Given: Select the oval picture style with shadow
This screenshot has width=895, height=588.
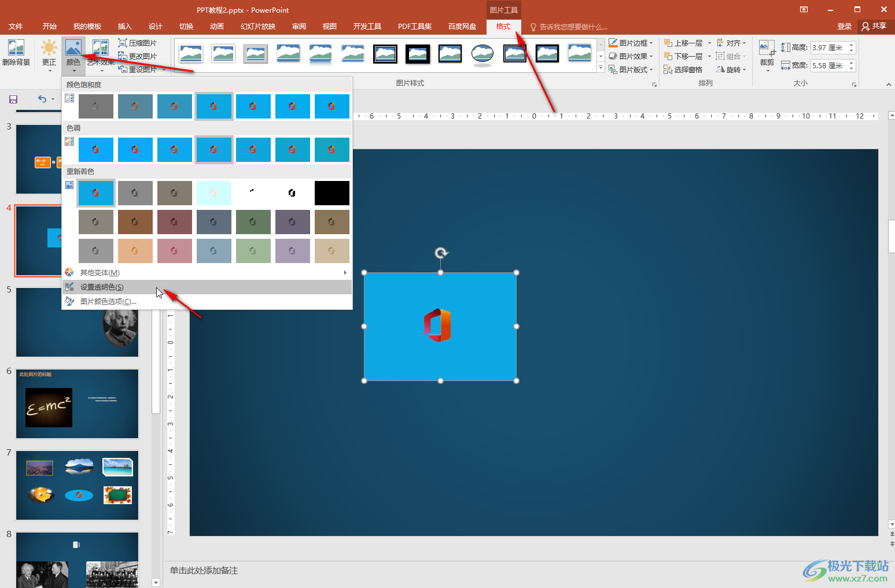Looking at the screenshot, I should pyautogui.click(x=483, y=54).
